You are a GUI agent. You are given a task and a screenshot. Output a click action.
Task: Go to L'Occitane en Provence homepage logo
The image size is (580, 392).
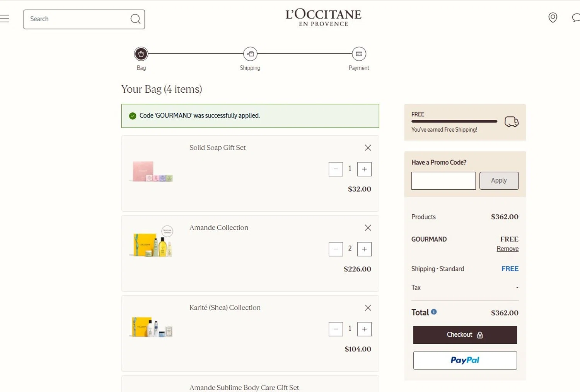click(323, 18)
